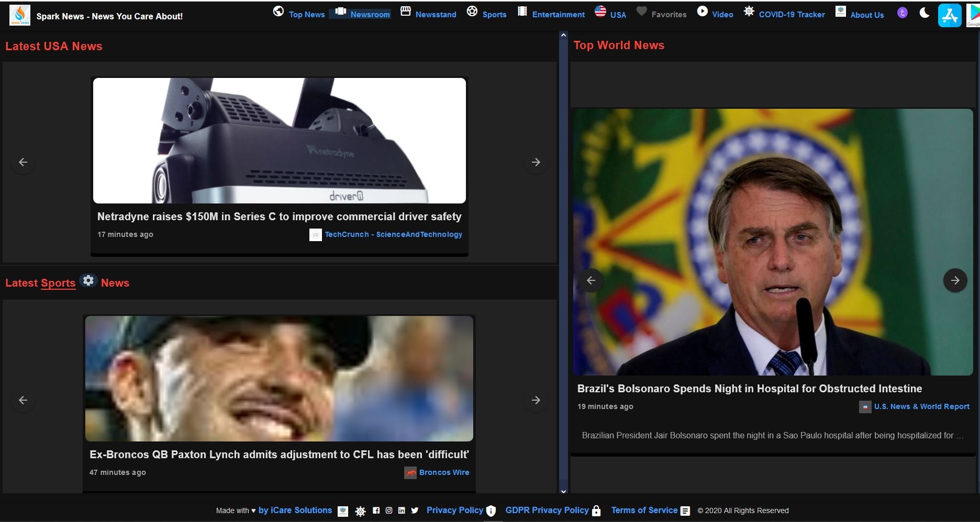Viewport: 980px width, 522px height.
Task: Open the GDPR Privacy Policy link
Action: pos(547,510)
